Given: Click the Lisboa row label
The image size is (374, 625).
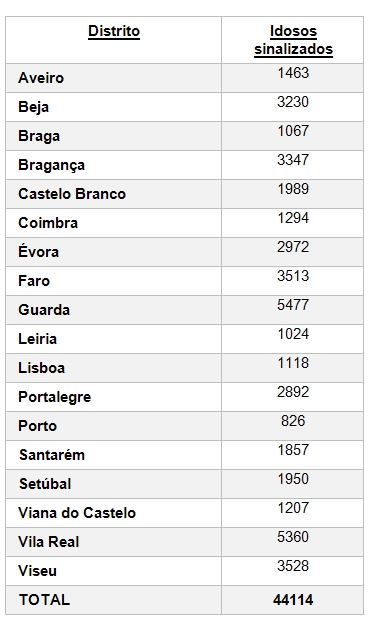Looking at the screenshot, I should coord(41,368).
